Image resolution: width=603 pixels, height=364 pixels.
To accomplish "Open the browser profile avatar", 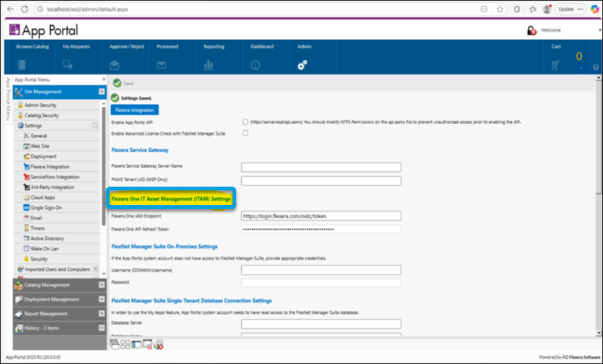I will pyautogui.click(x=547, y=9).
